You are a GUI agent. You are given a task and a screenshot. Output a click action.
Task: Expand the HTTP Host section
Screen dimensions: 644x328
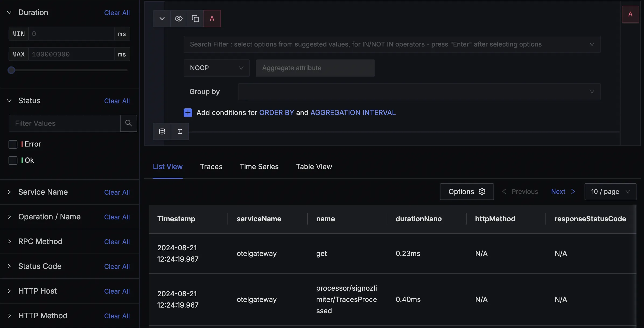(x=9, y=291)
